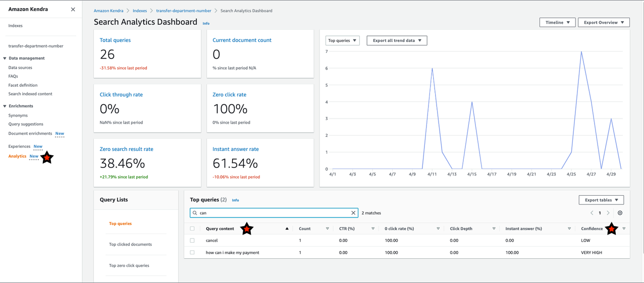Open table settings gear icon

(x=620, y=213)
